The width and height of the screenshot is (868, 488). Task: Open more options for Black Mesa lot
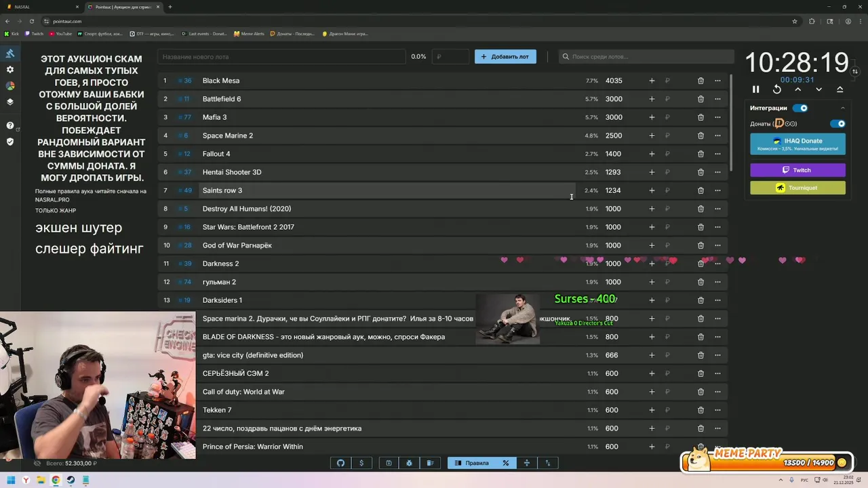click(717, 81)
